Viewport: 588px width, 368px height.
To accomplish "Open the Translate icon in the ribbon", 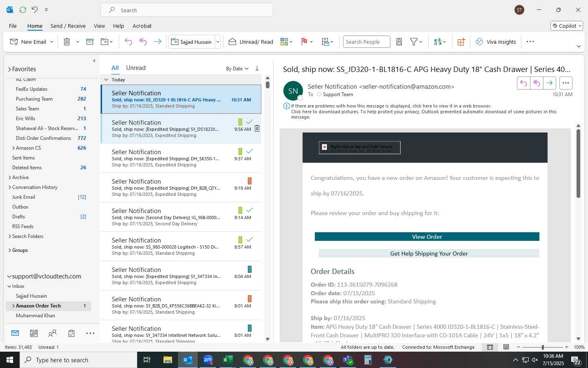I will click(438, 42).
